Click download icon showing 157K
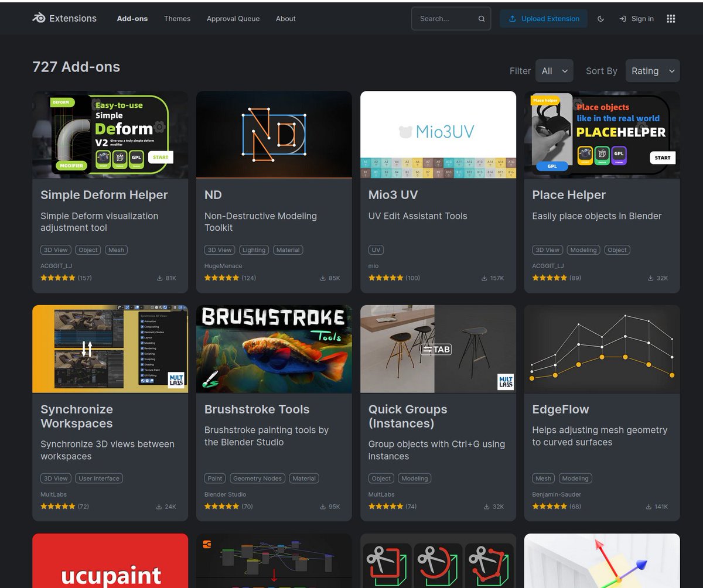This screenshot has height=588, width=703. point(484,278)
